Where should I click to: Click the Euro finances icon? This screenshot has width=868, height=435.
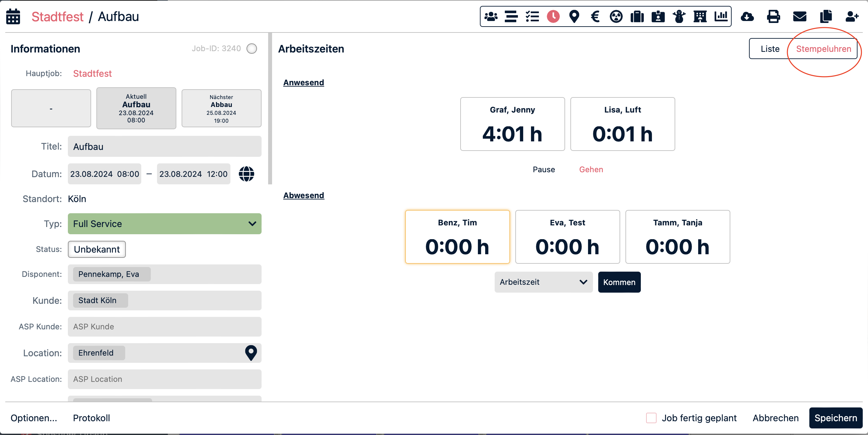pyautogui.click(x=595, y=16)
